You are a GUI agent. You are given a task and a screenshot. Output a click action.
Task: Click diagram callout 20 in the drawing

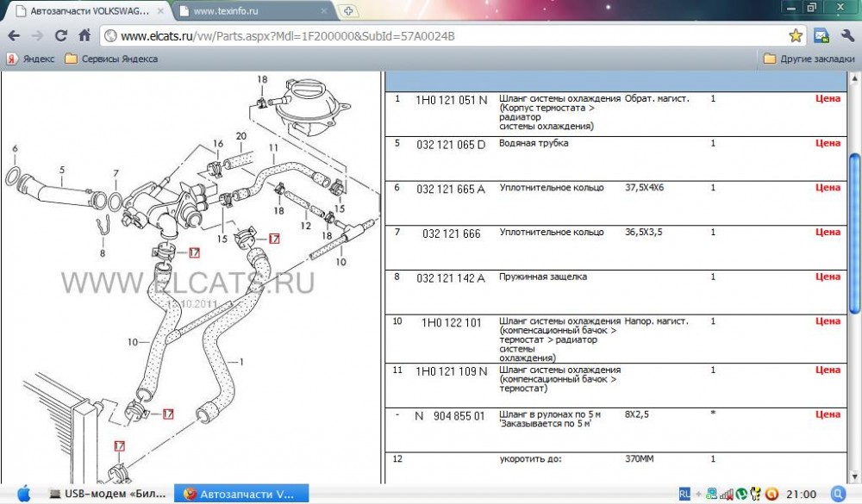pyautogui.click(x=240, y=136)
